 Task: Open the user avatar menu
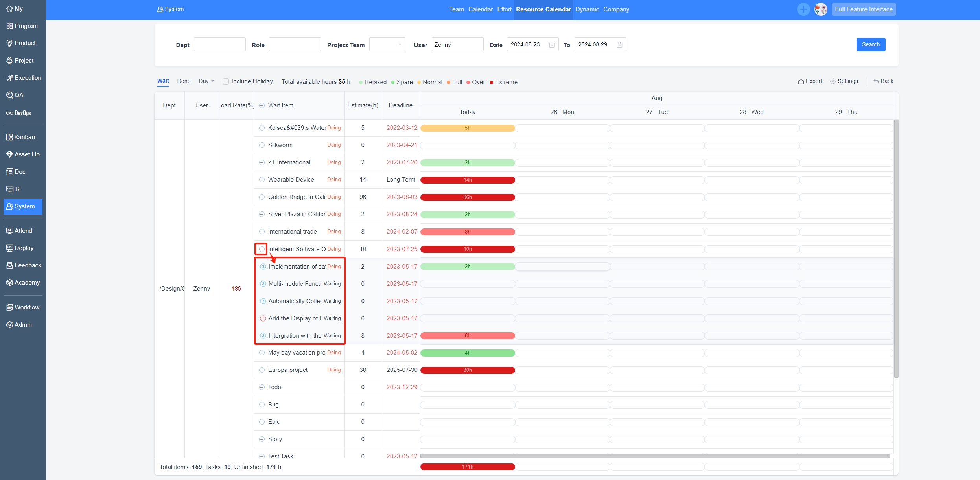(821, 9)
